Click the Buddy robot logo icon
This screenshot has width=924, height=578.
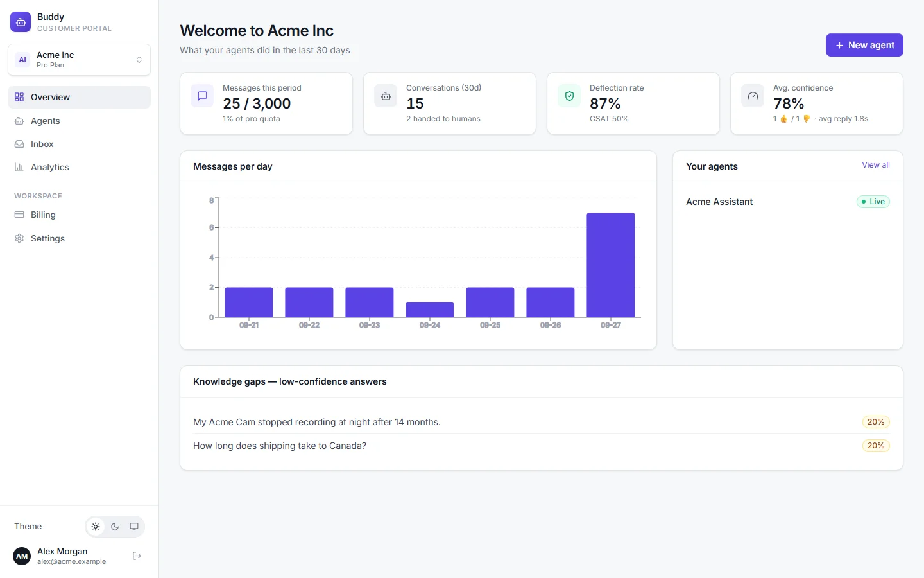[x=21, y=22]
